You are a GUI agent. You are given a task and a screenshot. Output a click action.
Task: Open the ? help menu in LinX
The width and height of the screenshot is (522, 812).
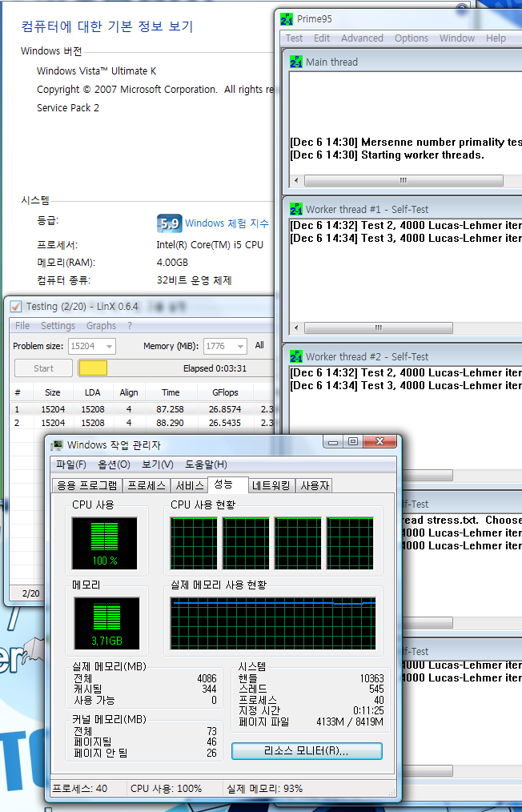click(130, 326)
